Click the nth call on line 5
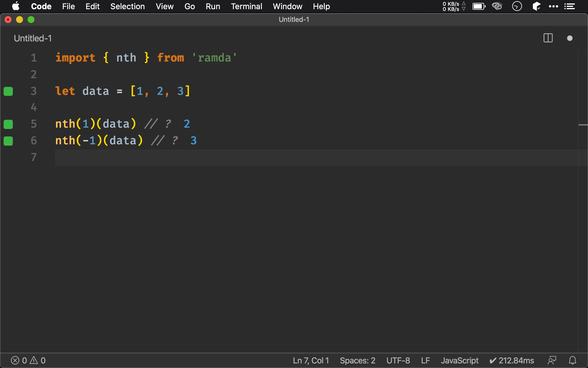Image resolution: width=588 pixels, height=368 pixels. tap(65, 124)
